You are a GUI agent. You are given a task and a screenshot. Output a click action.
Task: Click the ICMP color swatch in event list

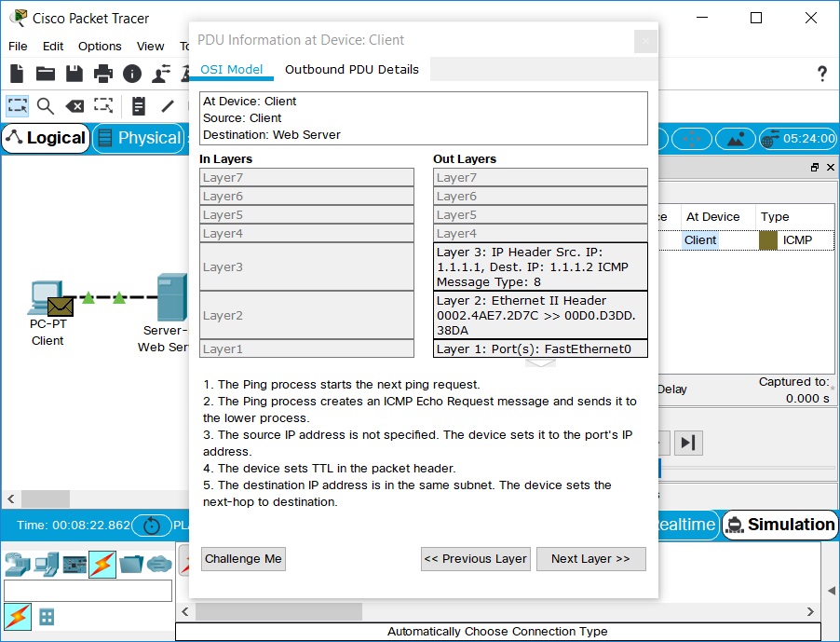click(768, 240)
